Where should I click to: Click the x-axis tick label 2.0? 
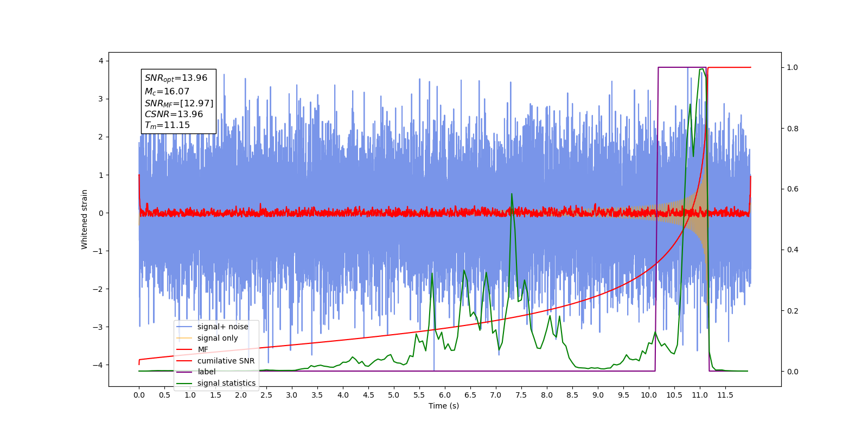241,395
